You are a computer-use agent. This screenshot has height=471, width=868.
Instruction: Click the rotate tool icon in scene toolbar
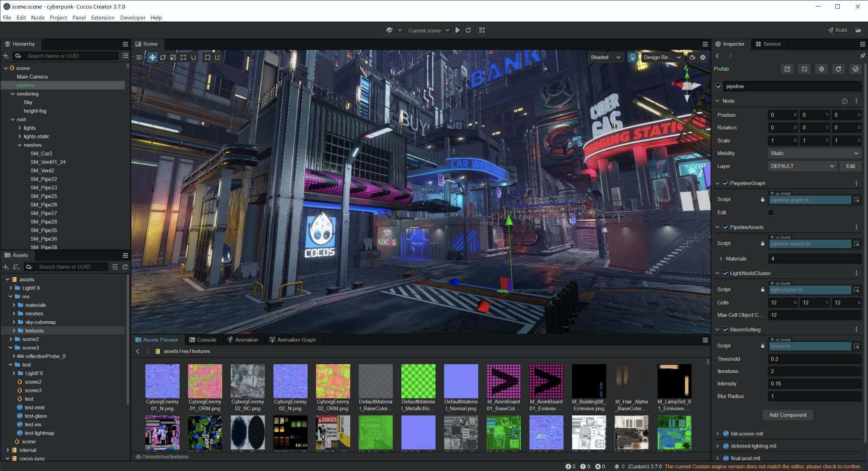click(x=163, y=56)
